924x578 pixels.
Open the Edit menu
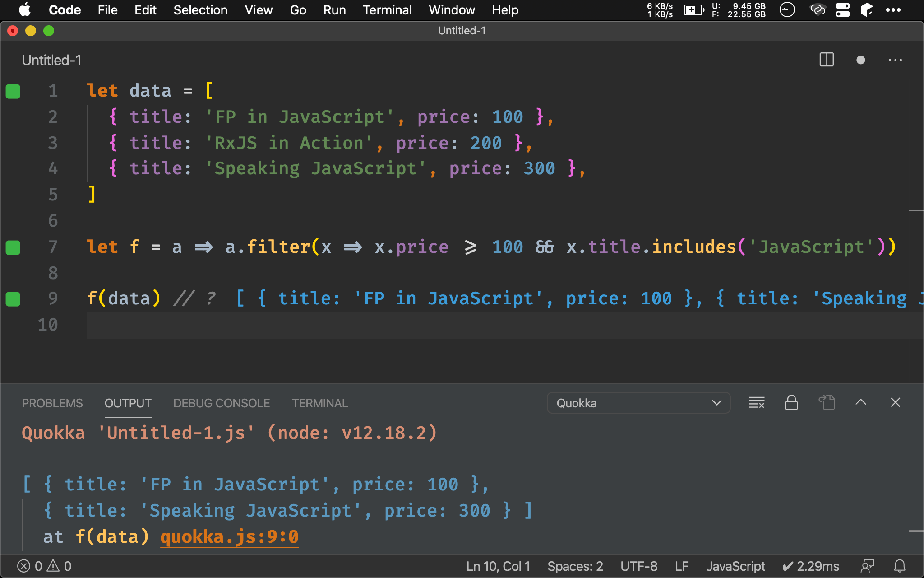coord(145,10)
